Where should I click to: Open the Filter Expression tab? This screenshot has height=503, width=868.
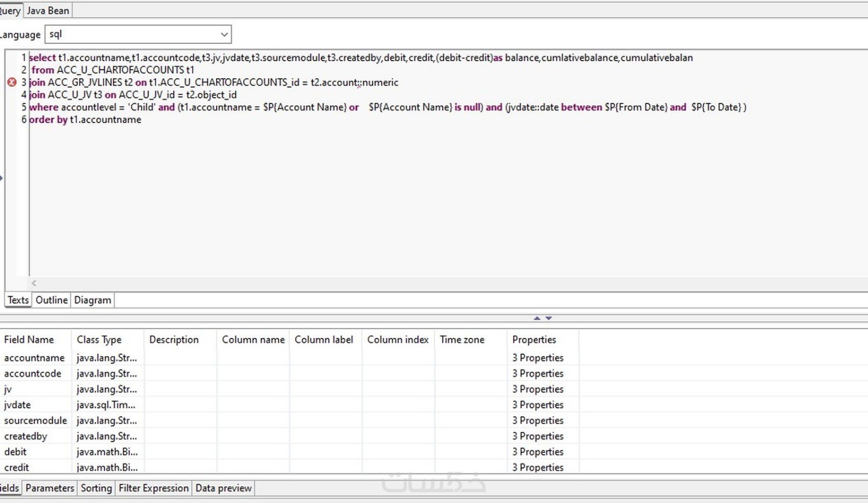(154, 488)
